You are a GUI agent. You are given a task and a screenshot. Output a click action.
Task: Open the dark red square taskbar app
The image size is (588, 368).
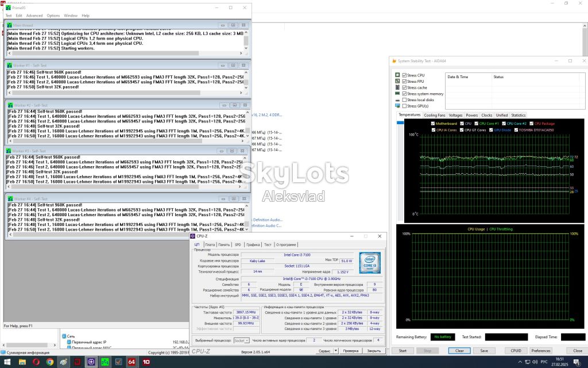coord(78,362)
